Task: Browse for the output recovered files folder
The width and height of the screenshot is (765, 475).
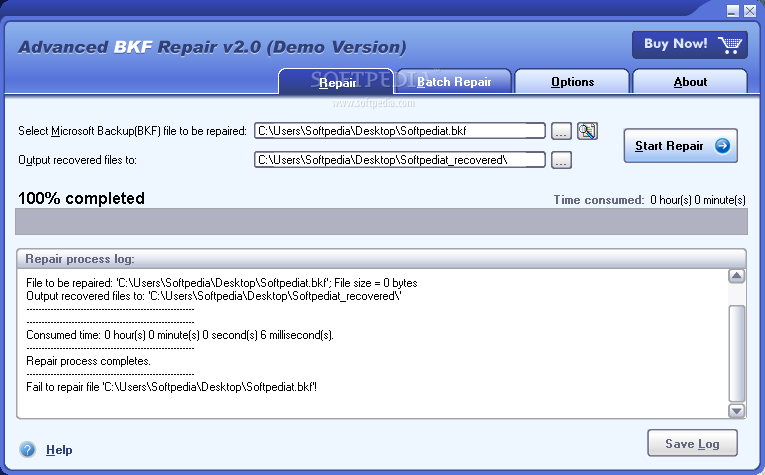Action: [x=561, y=160]
